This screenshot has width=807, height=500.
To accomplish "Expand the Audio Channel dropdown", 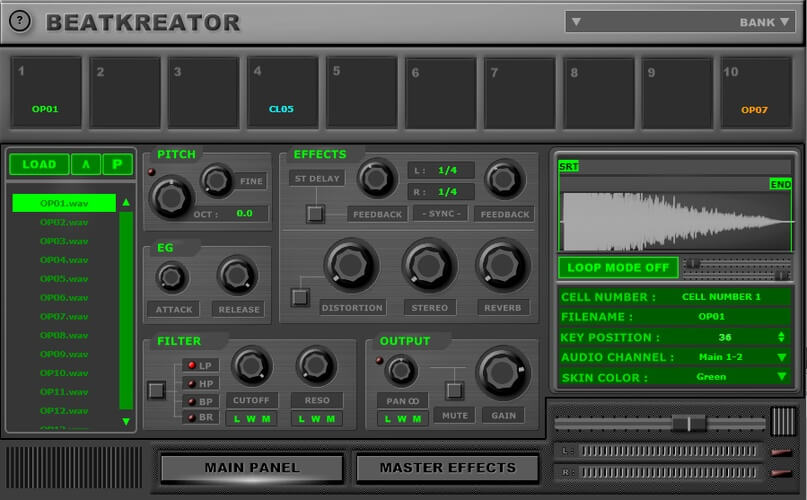I will 782,357.
